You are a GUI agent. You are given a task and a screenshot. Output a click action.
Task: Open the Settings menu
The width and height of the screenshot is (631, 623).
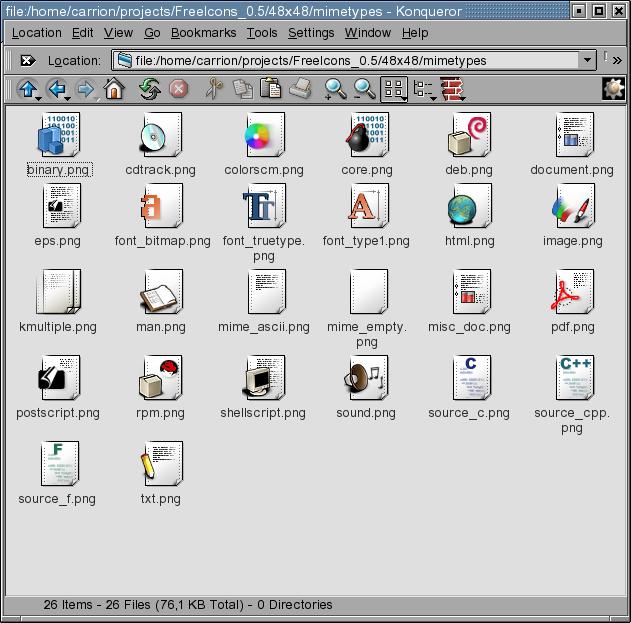[311, 33]
